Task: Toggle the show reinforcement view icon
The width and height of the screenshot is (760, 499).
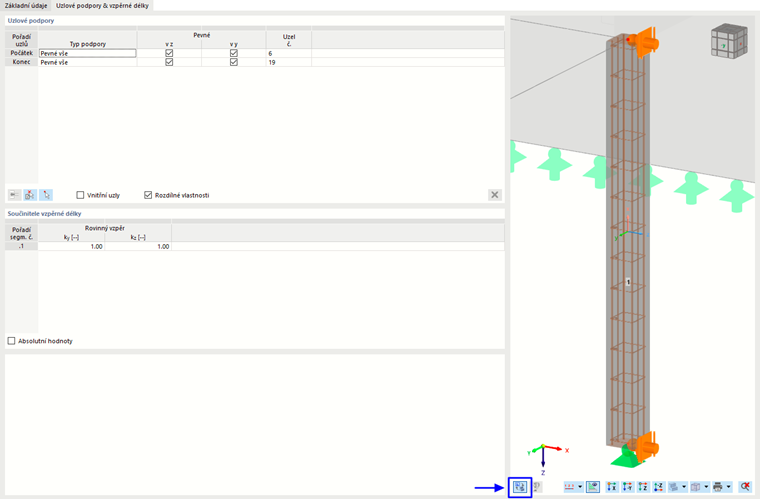Action: click(593, 487)
